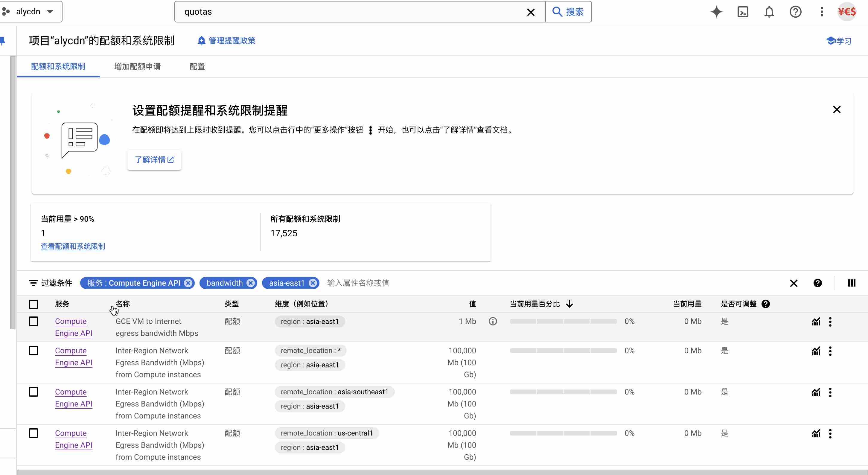The width and height of the screenshot is (868, 475).
Task: Open the top bar three-dot settings menu
Action: (822, 12)
